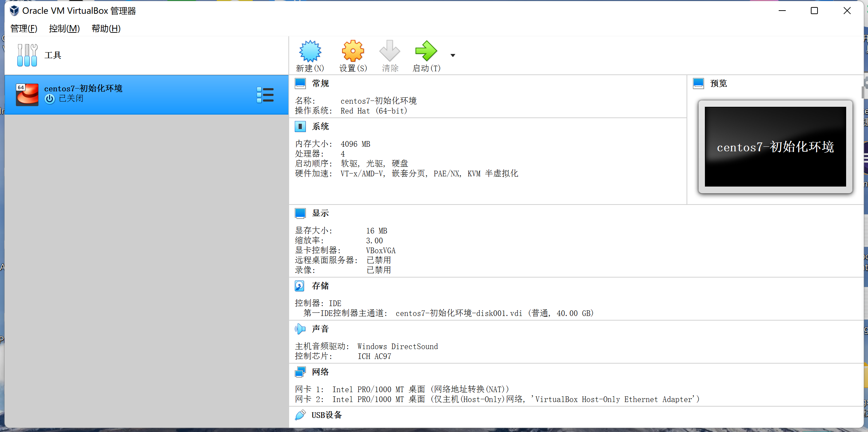Click the Tools (工具) screwdriver icon

pos(27,55)
